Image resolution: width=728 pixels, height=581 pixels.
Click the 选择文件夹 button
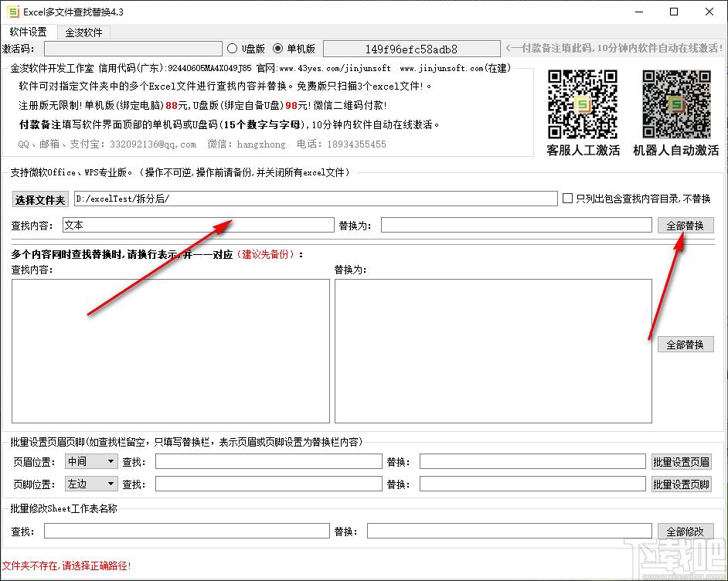[40, 199]
